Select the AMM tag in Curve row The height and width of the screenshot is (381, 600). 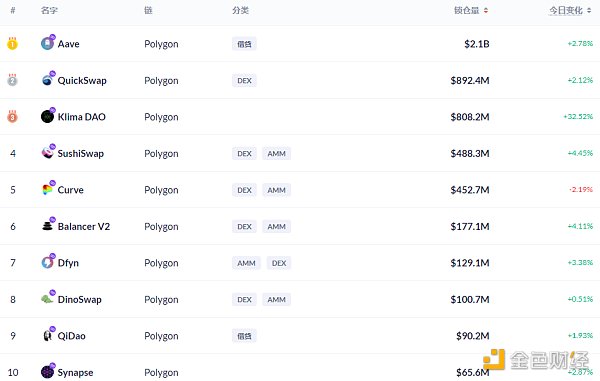tap(276, 190)
